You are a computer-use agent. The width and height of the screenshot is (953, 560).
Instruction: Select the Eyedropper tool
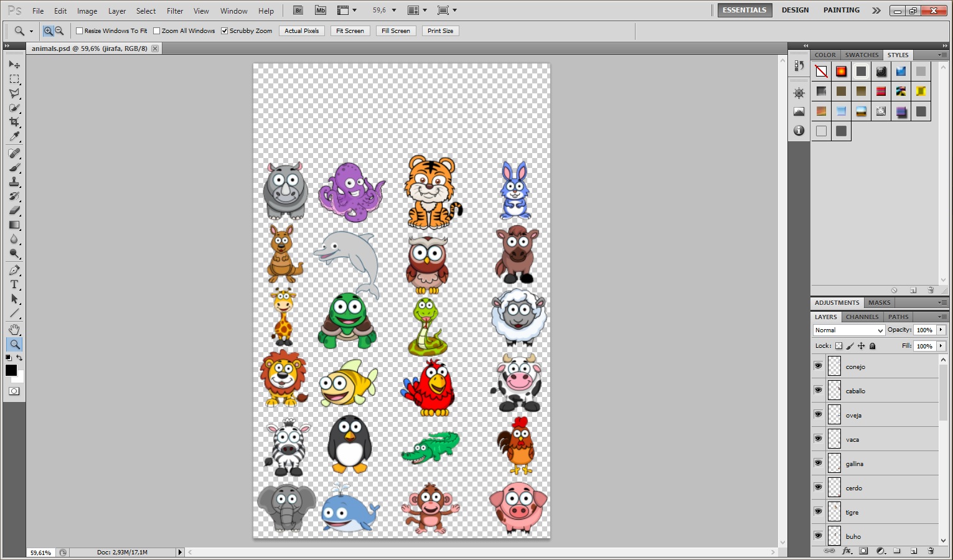tap(14, 136)
